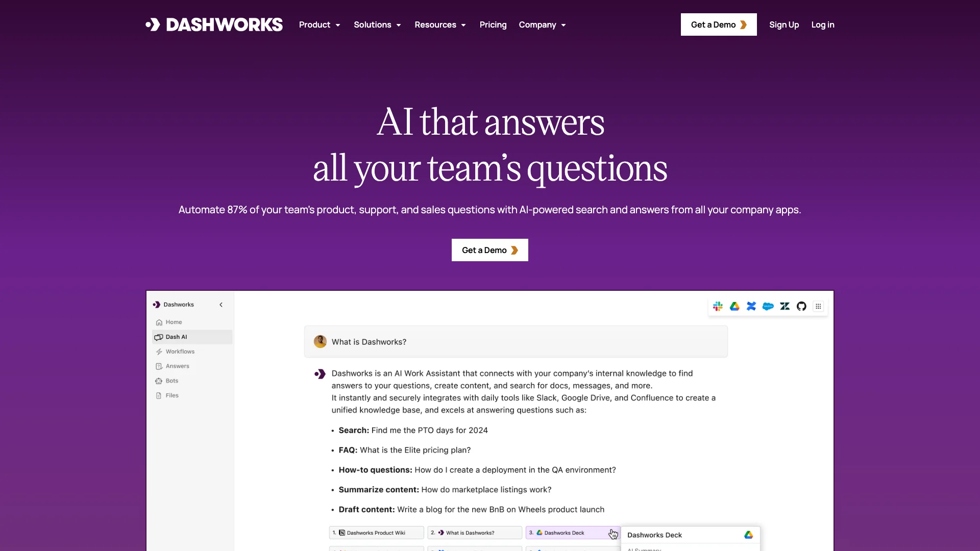Click the GitHub integration icon
The height and width of the screenshot is (551, 980).
(x=802, y=306)
